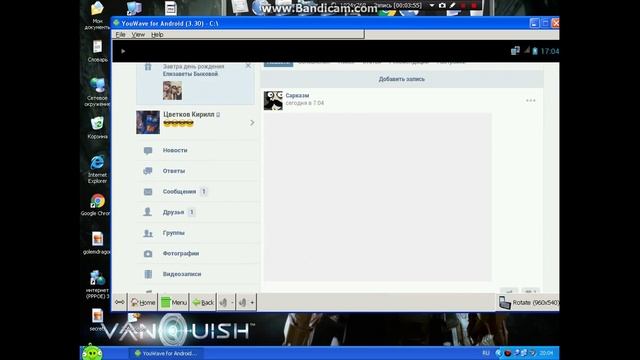
Task: Click the Новости speech bubble icon
Action: tap(148, 151)
